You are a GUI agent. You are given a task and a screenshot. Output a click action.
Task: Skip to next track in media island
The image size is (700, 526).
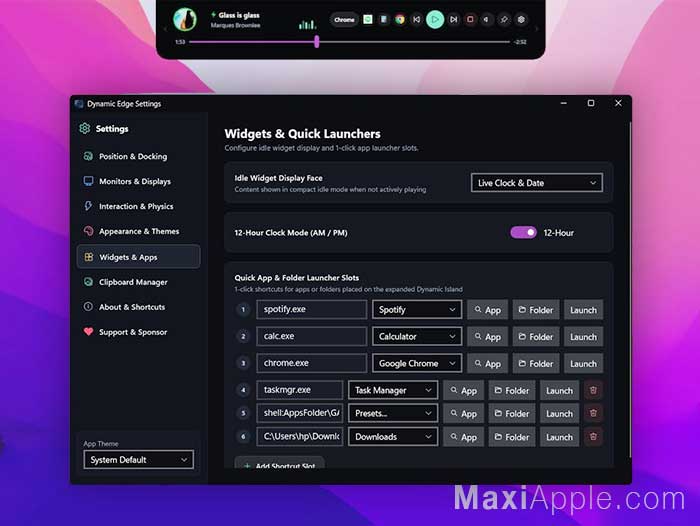(454, 20)
